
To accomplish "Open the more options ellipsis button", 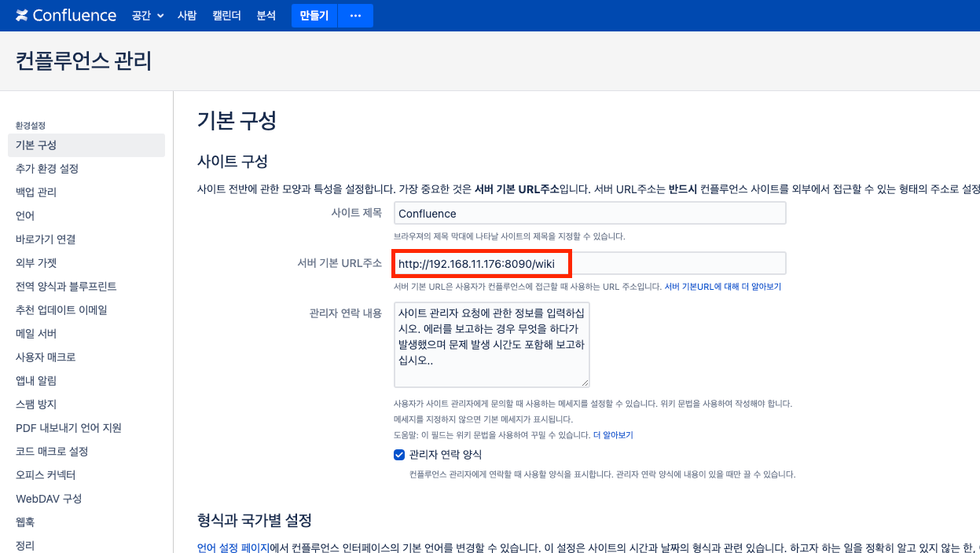I will point(355,16).
